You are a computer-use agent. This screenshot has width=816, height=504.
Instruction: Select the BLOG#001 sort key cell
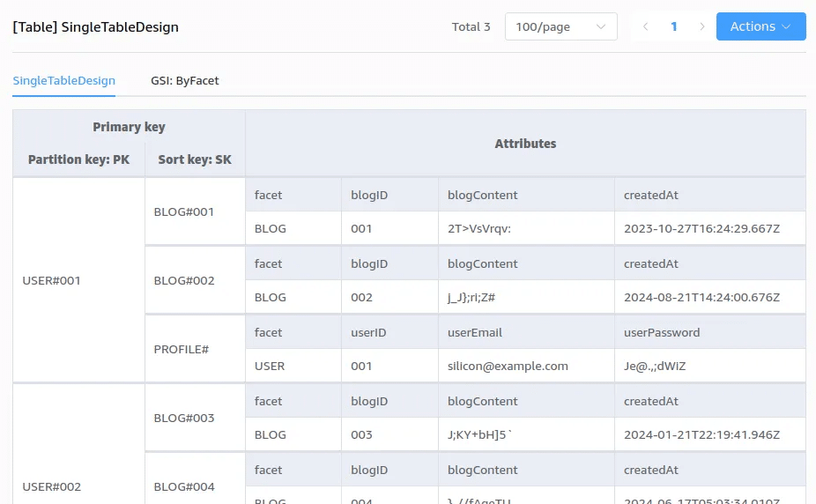tap(184, 211)
